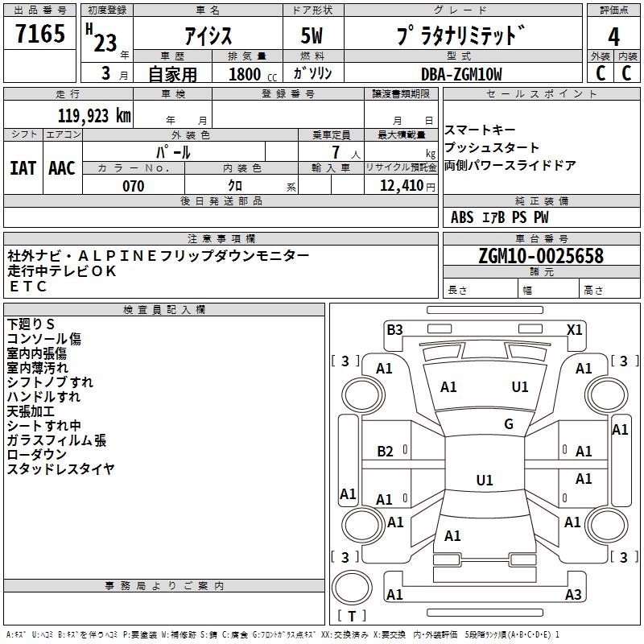Click the line 両側パワースライドドア

tap(510, 165)
